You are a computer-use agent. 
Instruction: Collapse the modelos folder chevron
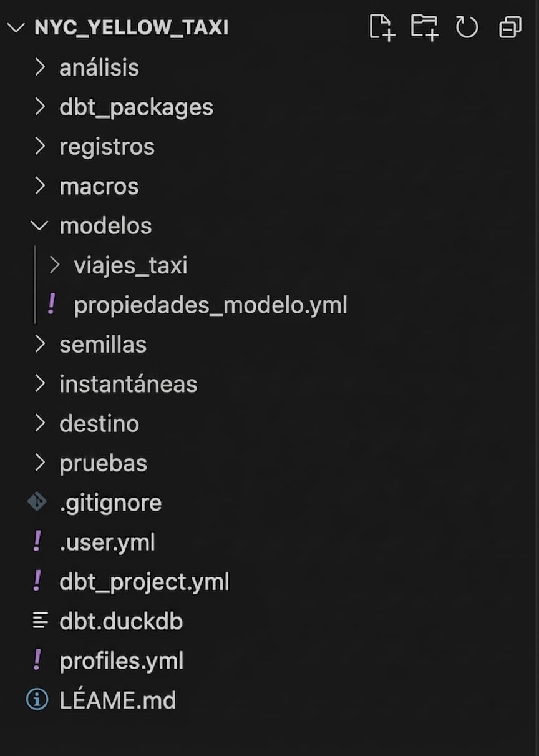39,225
